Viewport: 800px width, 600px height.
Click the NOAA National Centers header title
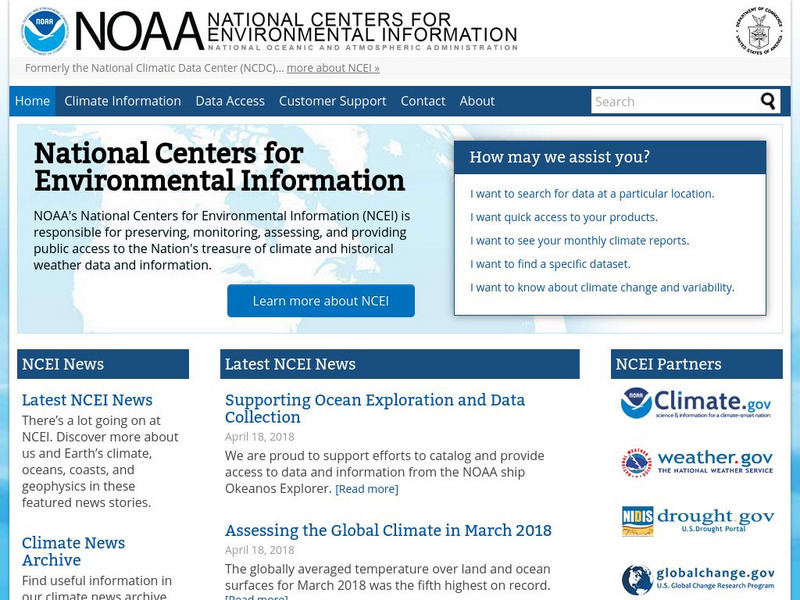click(297, 31)
